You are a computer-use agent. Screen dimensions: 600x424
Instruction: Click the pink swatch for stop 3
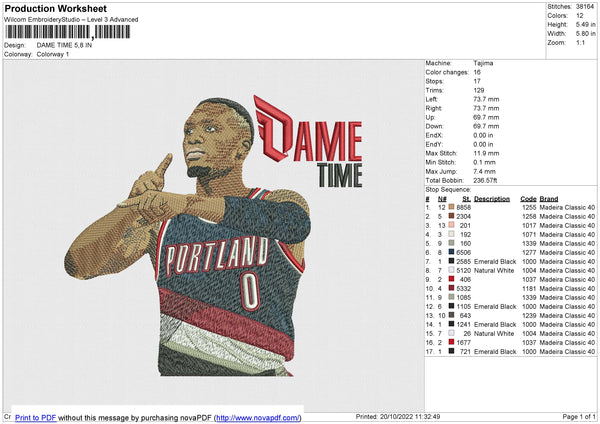point(451,225)
